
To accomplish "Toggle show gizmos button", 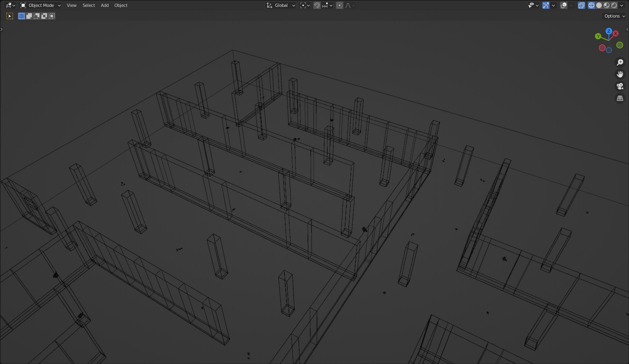I will tap(546, 5).
